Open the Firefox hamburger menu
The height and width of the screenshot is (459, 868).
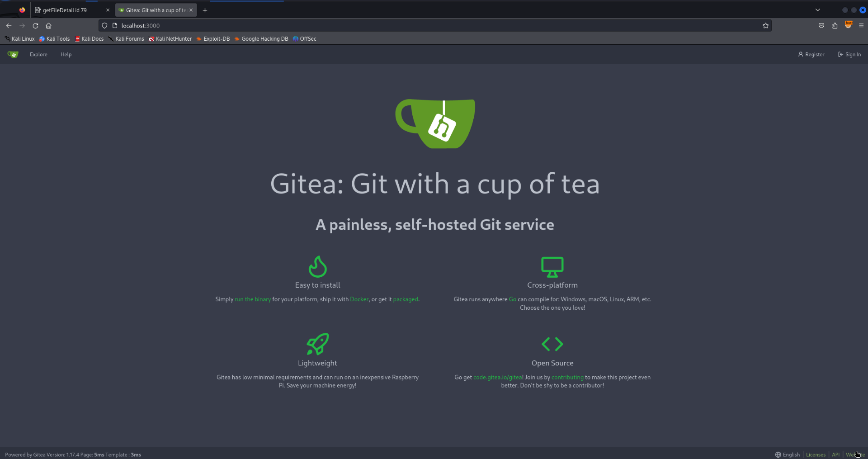click(x=861, y=26)
